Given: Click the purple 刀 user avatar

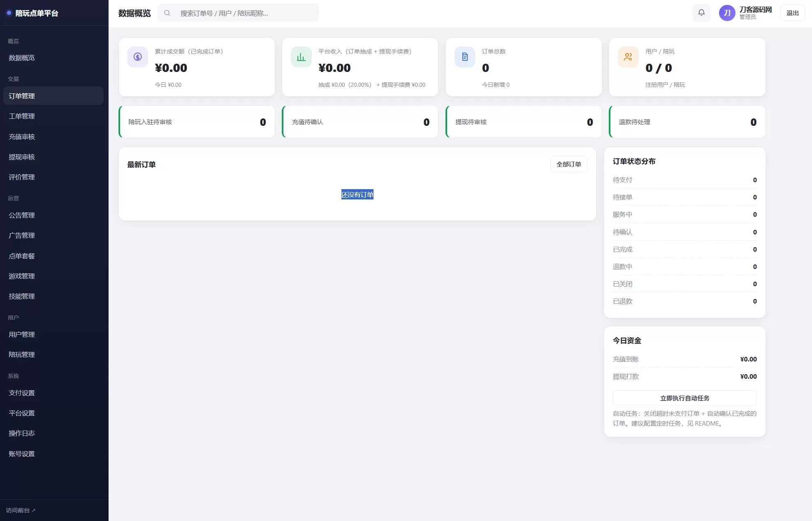Looking at the screenshot, I should pos(727,13).
